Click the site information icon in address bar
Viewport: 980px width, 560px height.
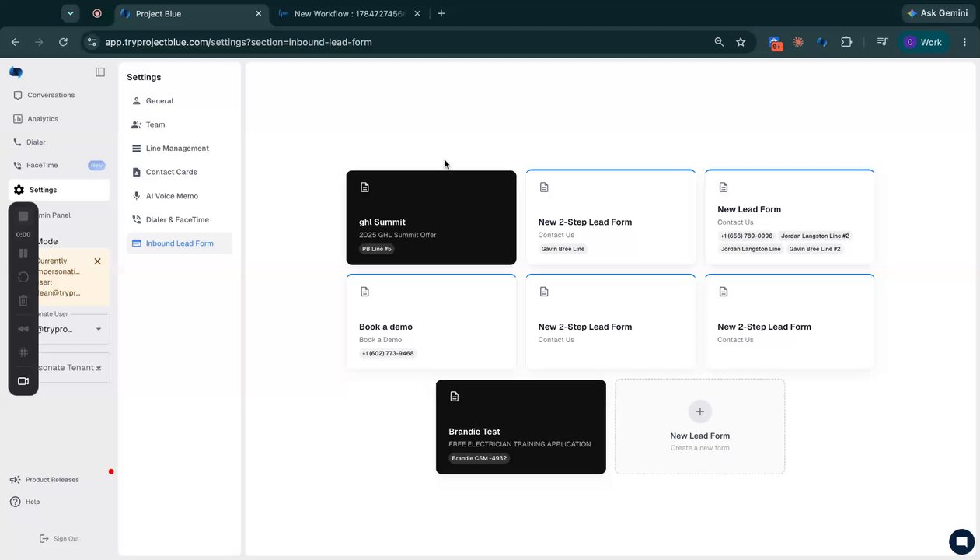[x=92, y=42]
